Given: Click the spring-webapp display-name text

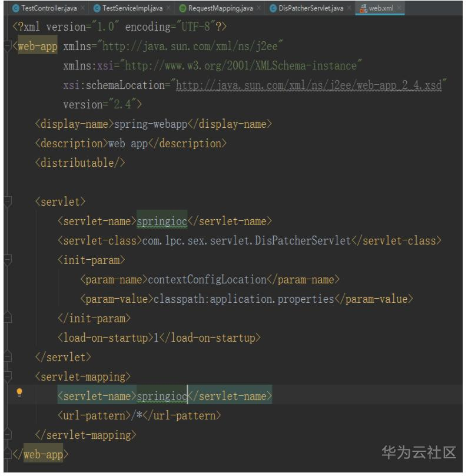Looking at the screenshot, I should (x=151, y=124).
